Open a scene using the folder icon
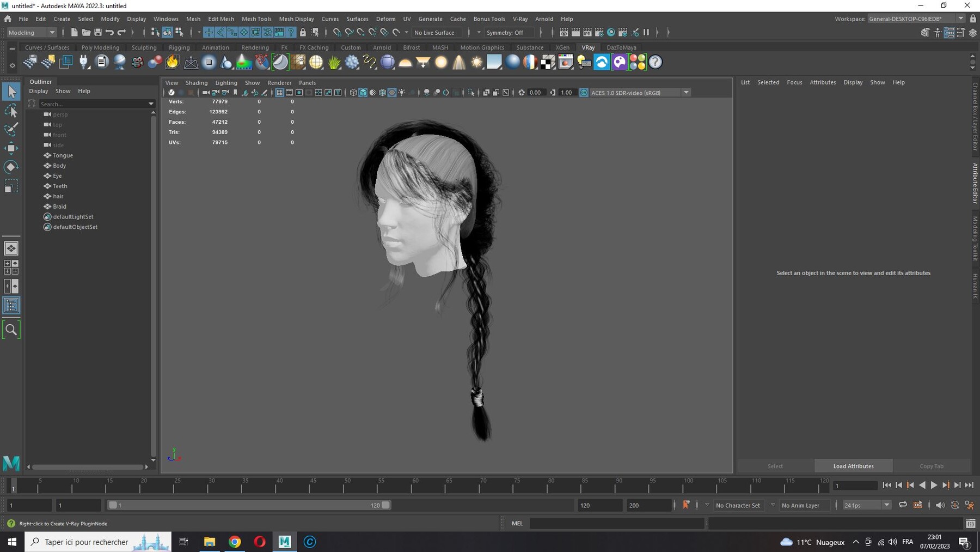Viewport: 980px width, 552px height. 86,33
